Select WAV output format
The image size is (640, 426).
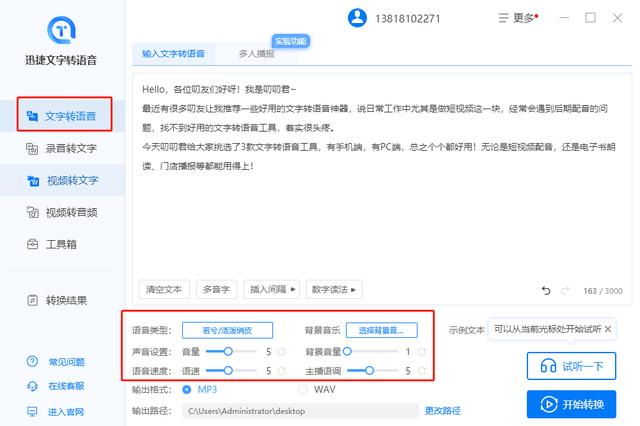(x=304, y=388)
